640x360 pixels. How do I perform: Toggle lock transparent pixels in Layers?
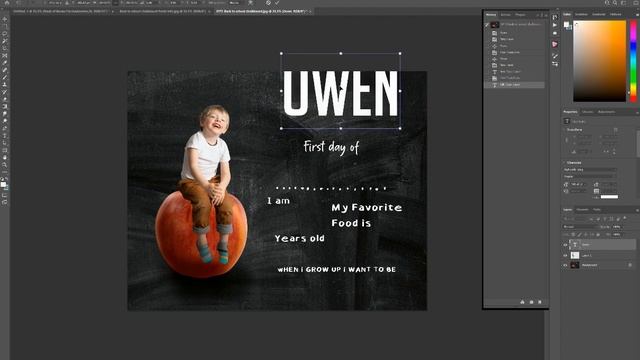point(573,234)
